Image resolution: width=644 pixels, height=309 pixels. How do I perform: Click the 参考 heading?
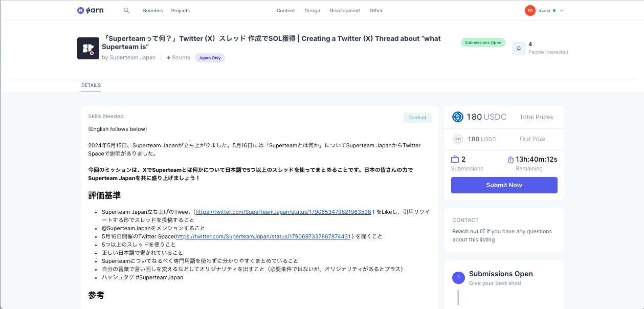click(96, 295)
